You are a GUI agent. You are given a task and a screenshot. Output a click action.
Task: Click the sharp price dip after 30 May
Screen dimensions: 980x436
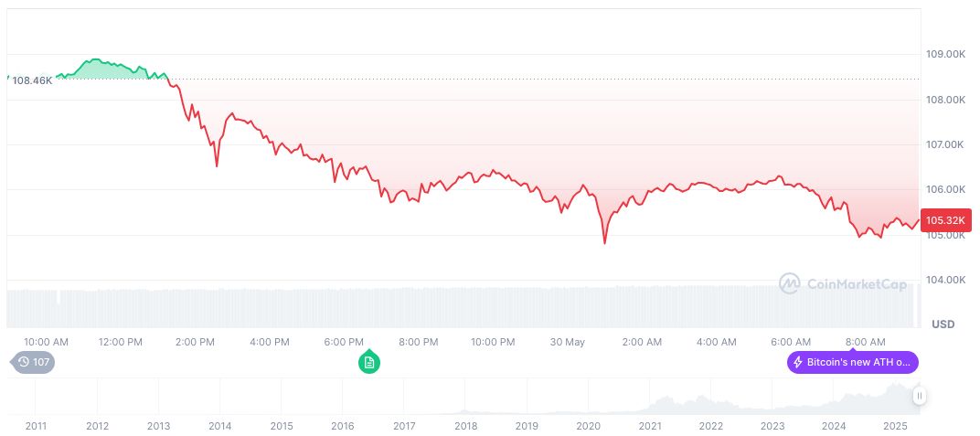[604, 242]
